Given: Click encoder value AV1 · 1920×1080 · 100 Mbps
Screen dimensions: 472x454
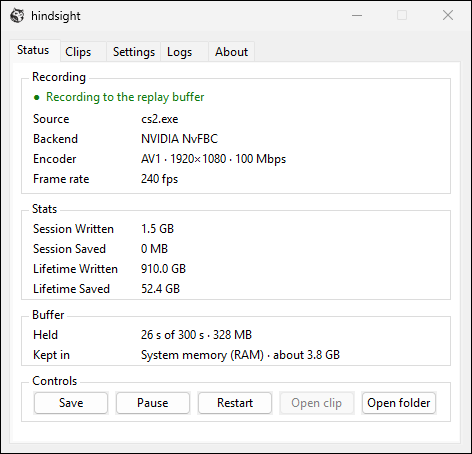Looking at the screenshot, I should coord(213,159).
